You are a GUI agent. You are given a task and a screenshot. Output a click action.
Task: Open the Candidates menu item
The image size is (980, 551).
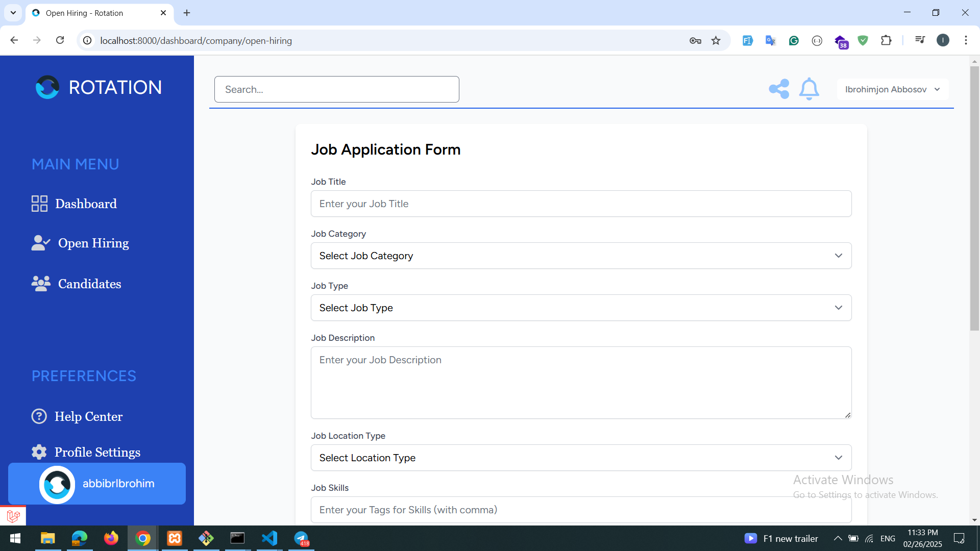tap(76, 284)
